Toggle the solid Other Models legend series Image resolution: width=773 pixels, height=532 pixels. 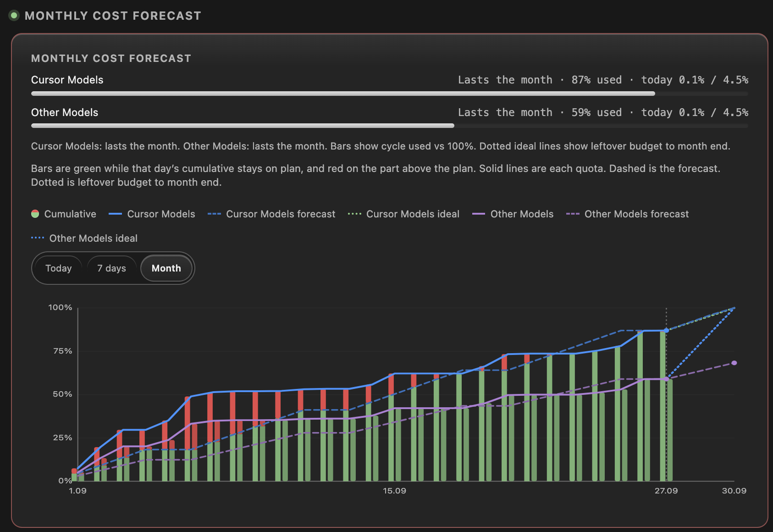[x=513, y=214]
